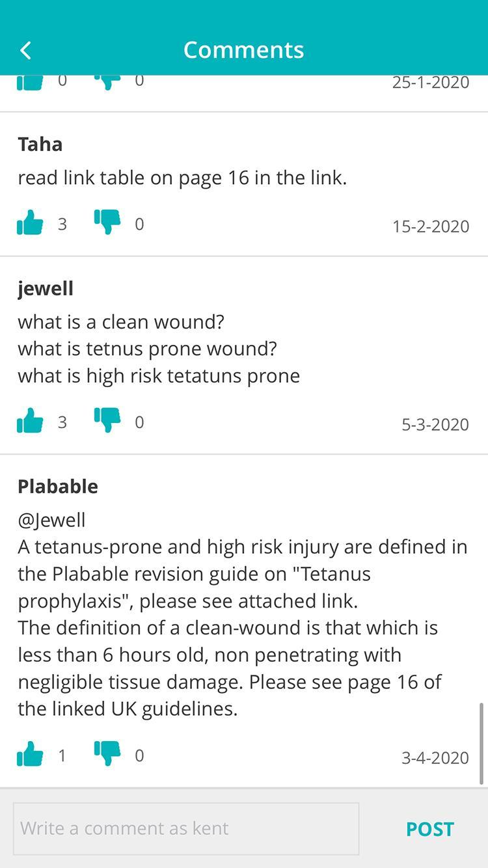Select the Plabable author name
488x868 pixels.
pyautogui.click(x=58, y=486)
